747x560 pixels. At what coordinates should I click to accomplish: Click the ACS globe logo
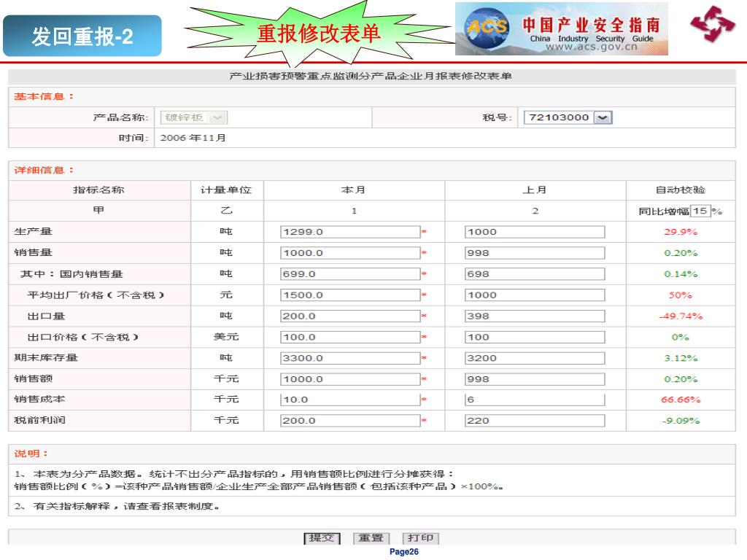(x=487, y=29)
